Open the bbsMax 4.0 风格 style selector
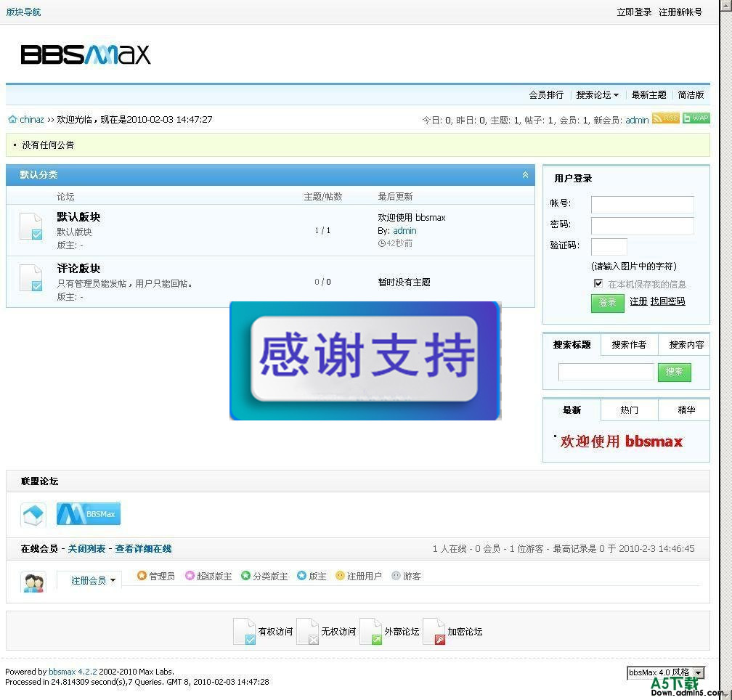Screen dimensions: 732x700 coord(664,672)
